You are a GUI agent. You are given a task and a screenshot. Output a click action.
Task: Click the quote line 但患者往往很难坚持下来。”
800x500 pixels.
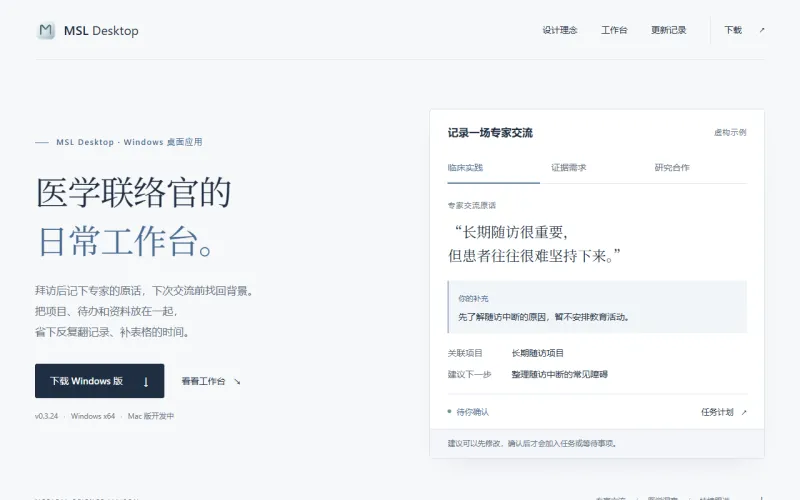coord(534,255)
